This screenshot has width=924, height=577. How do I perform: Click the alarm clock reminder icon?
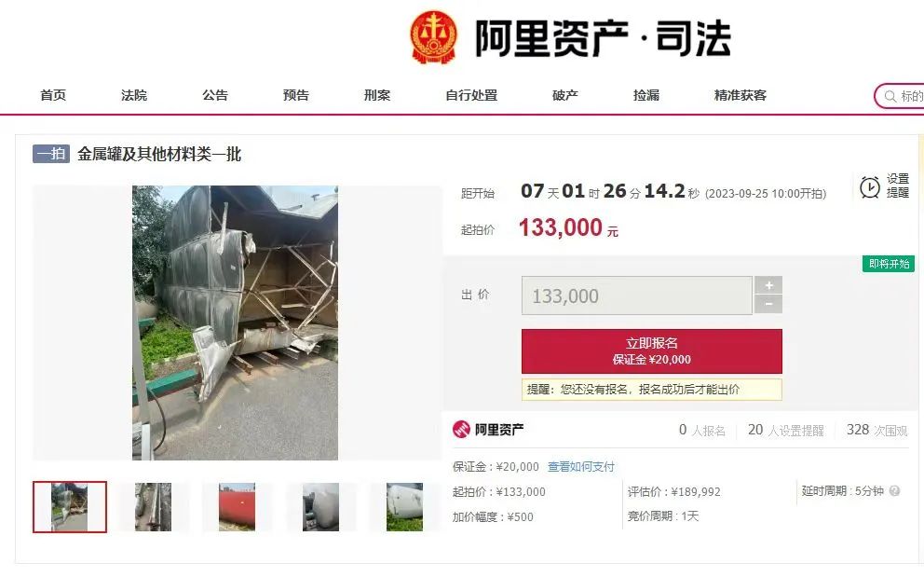pyautogui.click(x=870, y=187)
